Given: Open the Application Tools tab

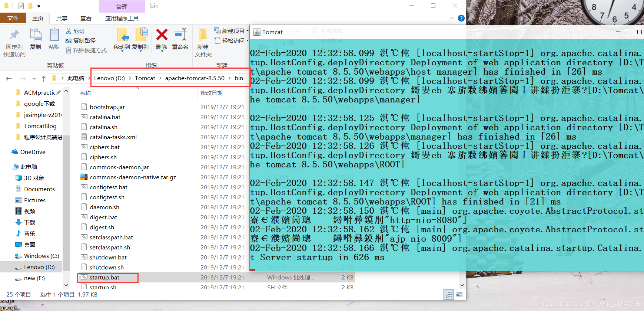Looking at the screenshot, I should (x=122, y=18).
